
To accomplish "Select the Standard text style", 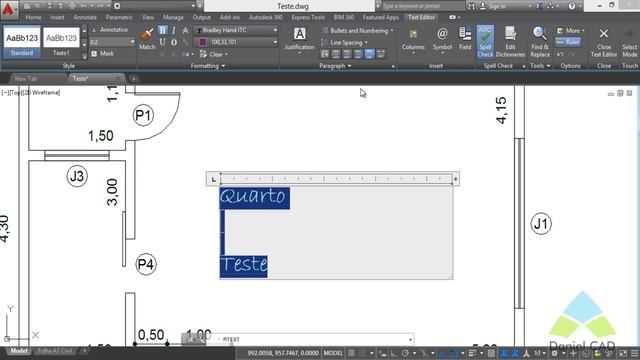I will (x=22, y=41).
